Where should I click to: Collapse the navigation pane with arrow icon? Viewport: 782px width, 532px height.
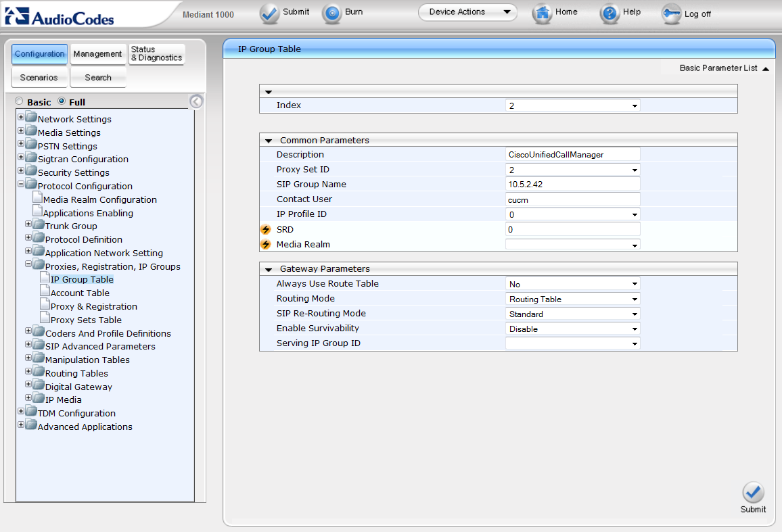pyautogui.click(x=196, y=101)
